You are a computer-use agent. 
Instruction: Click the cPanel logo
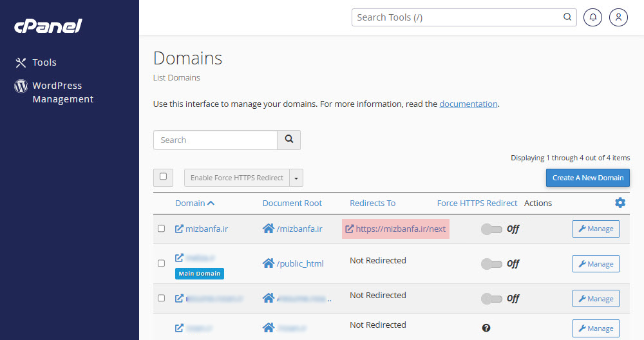[48, 26]
